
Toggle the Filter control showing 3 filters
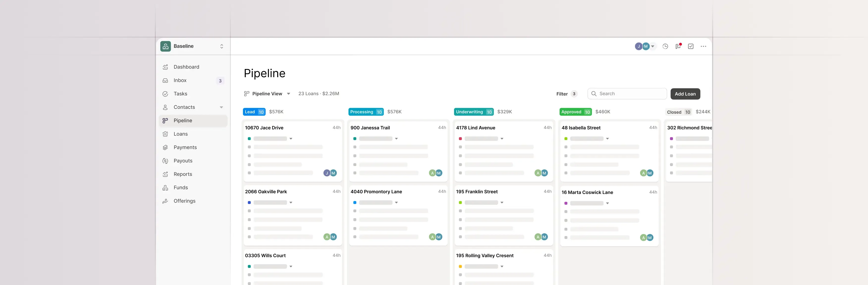567,94
